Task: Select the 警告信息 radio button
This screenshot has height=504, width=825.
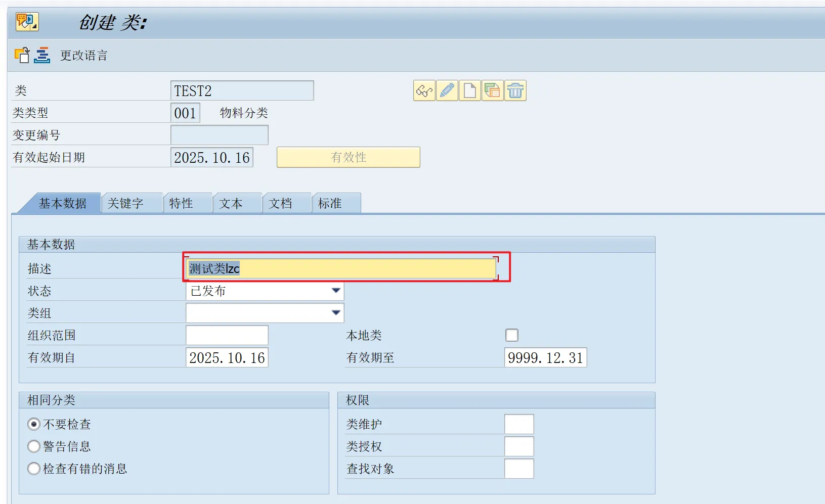Action: (x=34, y=446)
